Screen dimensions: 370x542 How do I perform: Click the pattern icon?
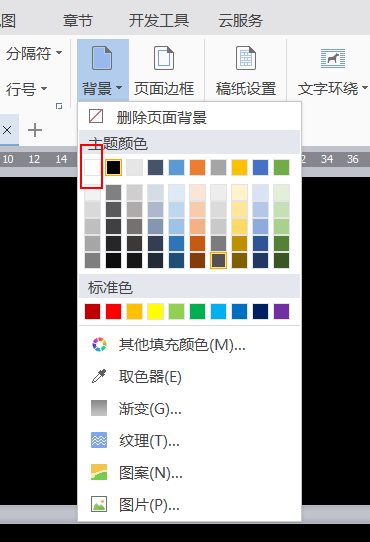[x=99, y=472]
